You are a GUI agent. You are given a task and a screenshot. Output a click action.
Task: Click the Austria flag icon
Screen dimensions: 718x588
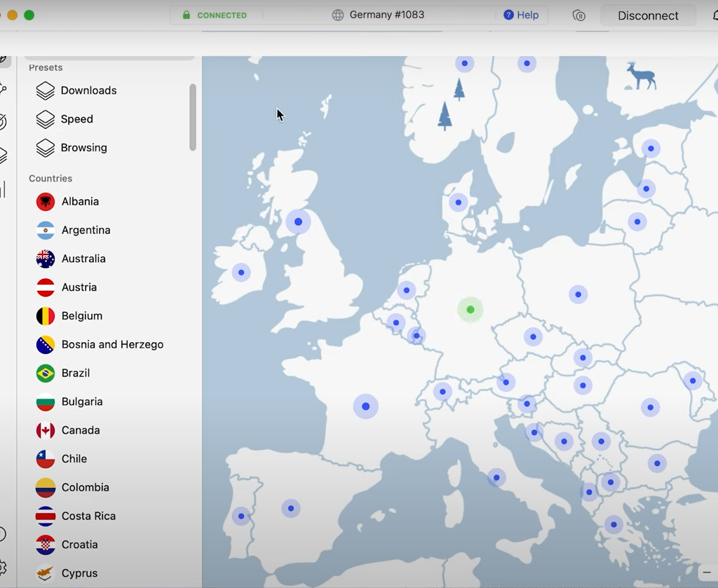coord(46,287)
